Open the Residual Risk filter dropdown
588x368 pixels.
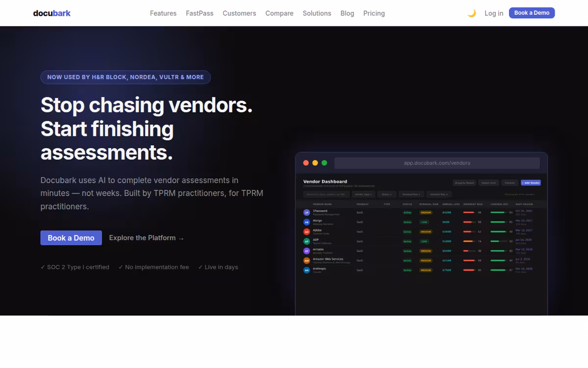(412, 194)
